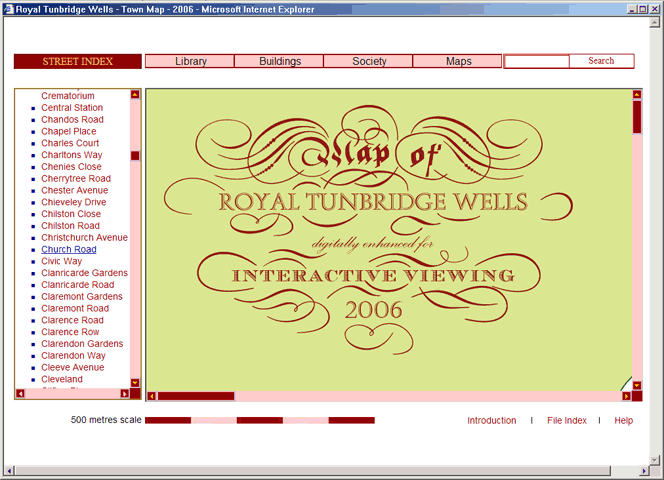Open the Church Road street link

pyautogui.click(x=69, y=250)
